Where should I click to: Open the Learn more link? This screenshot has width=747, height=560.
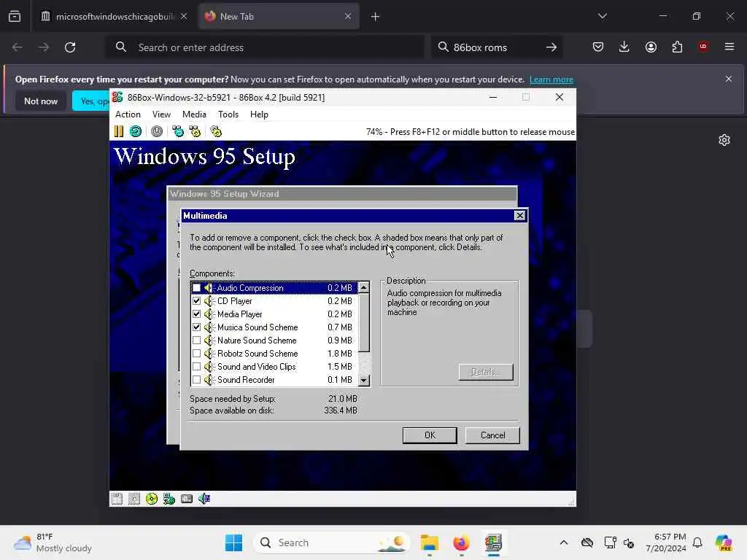pos(551,79)
